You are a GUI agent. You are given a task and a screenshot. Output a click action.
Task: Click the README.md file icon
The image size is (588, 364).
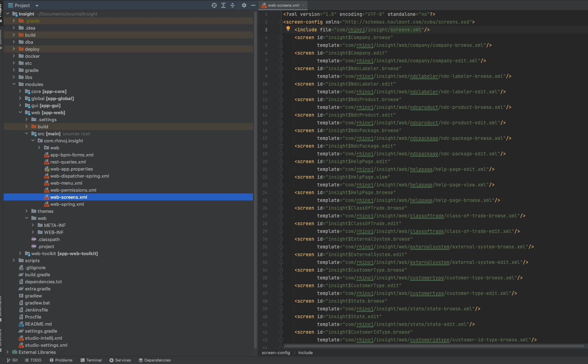(21, 324)
